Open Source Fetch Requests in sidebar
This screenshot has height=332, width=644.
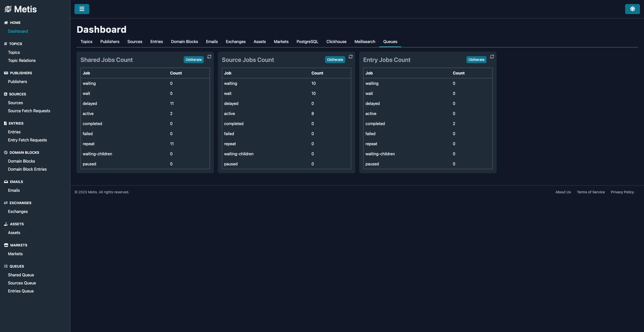click(29, 111)
